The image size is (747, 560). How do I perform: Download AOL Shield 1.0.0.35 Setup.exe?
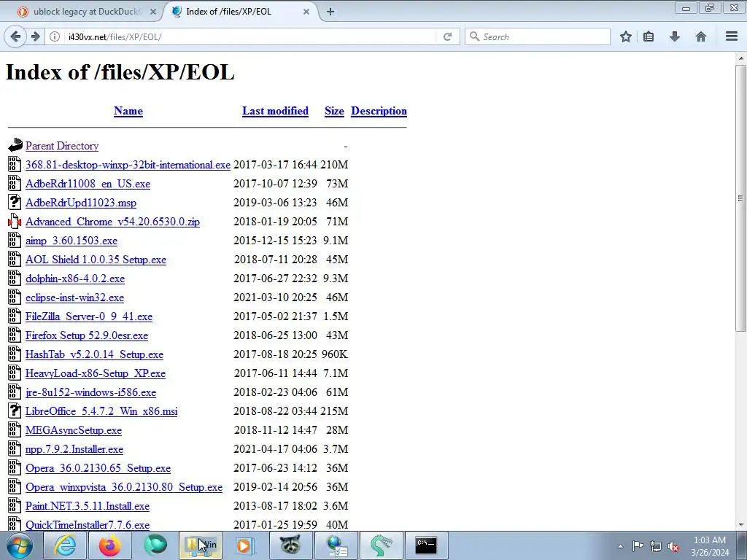(x=96, y=260)
